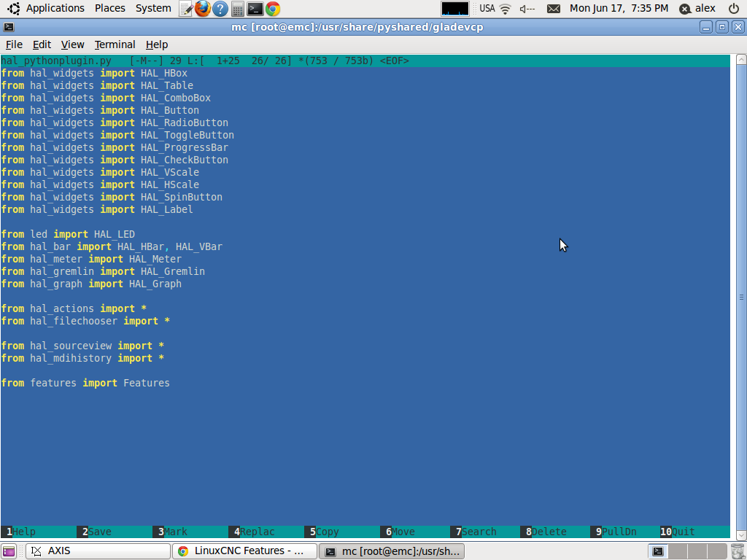Click the 'from led import HAL_LED' line
The image size is (747, 560).
[x=68, y=234]
